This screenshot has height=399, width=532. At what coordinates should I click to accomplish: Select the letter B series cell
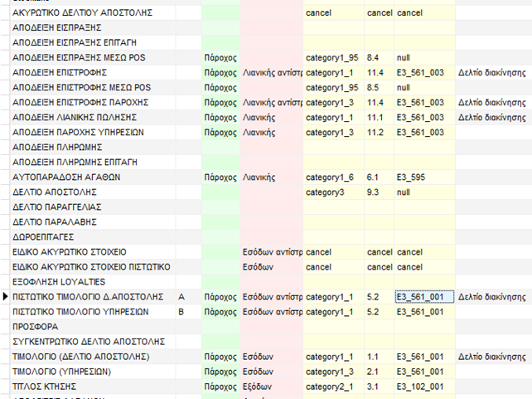tap(181, 311)
